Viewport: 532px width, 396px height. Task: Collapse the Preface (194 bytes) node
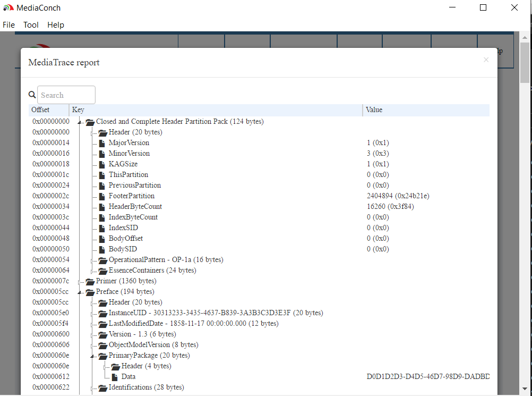(x=79, y=292)
